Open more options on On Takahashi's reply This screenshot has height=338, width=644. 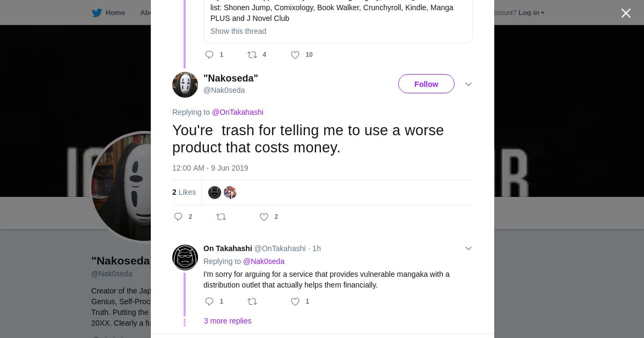point(468,248)
